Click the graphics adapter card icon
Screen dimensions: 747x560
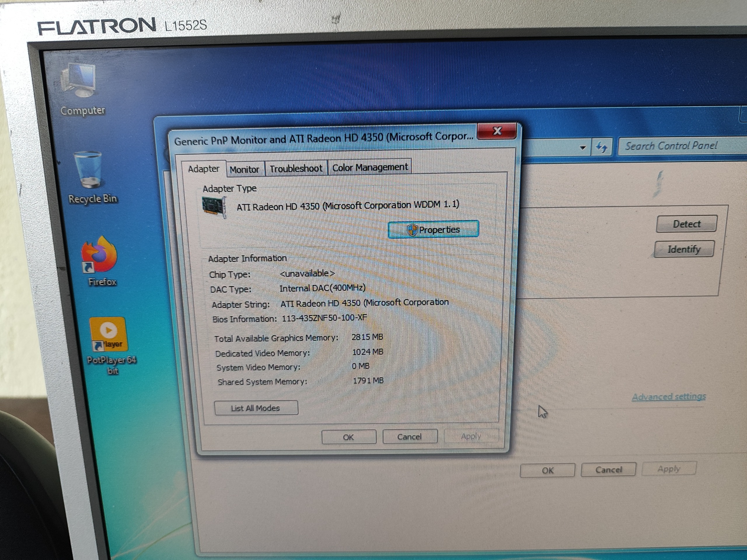click(x=214, y=207)
